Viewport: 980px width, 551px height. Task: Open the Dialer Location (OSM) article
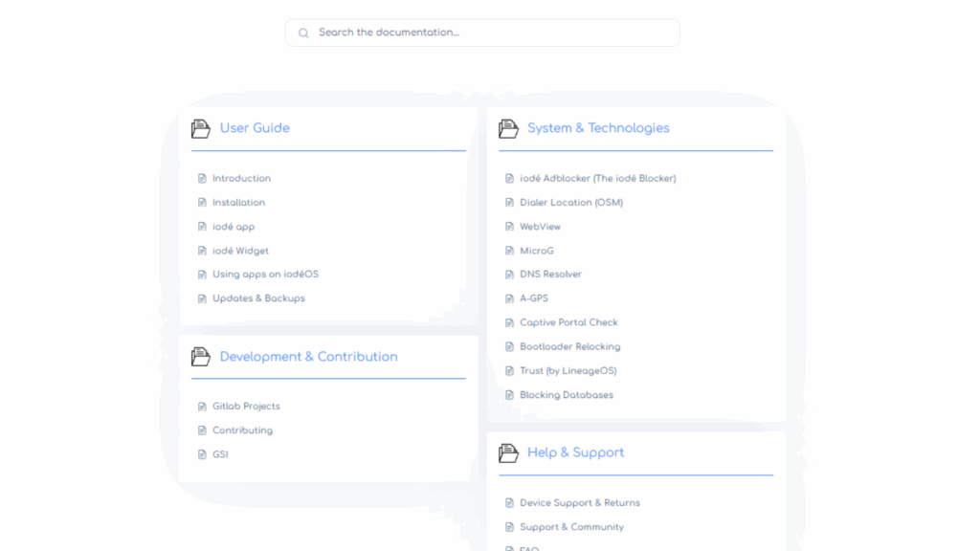[x=571, y=203]
